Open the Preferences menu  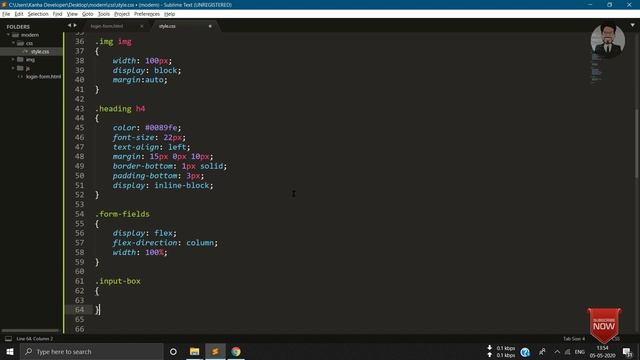pos(147,14)
